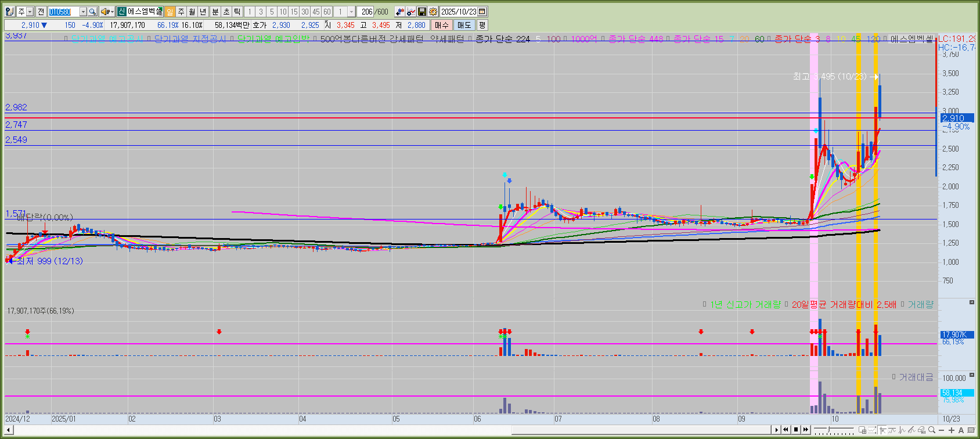
Task: Select the 45 interval preset
Action: (x=316, y=12)
